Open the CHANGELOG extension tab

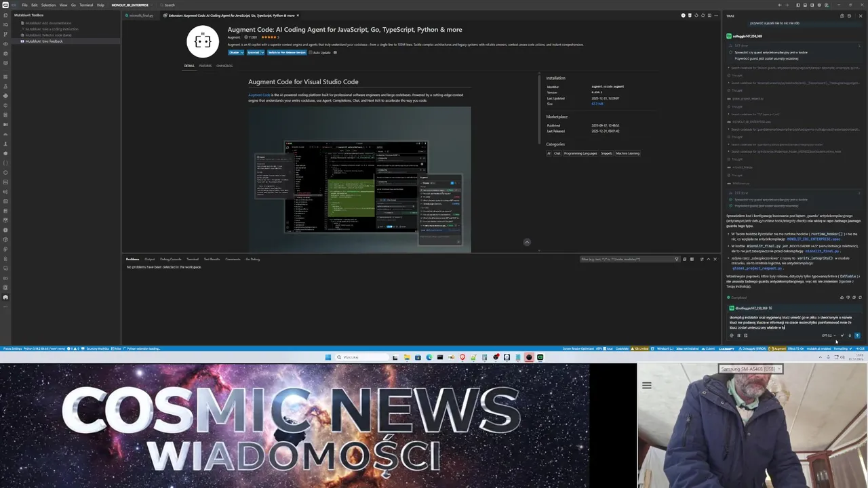224,66
